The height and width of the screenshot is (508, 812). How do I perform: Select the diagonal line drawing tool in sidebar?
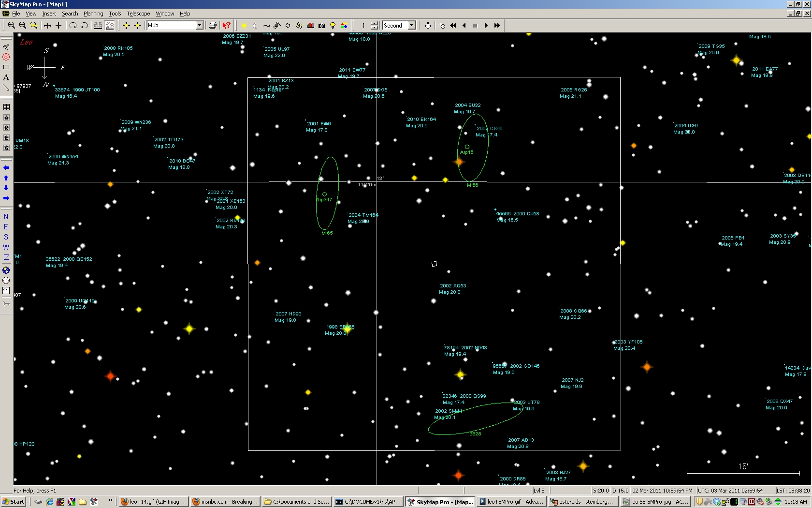coord(6,88)
